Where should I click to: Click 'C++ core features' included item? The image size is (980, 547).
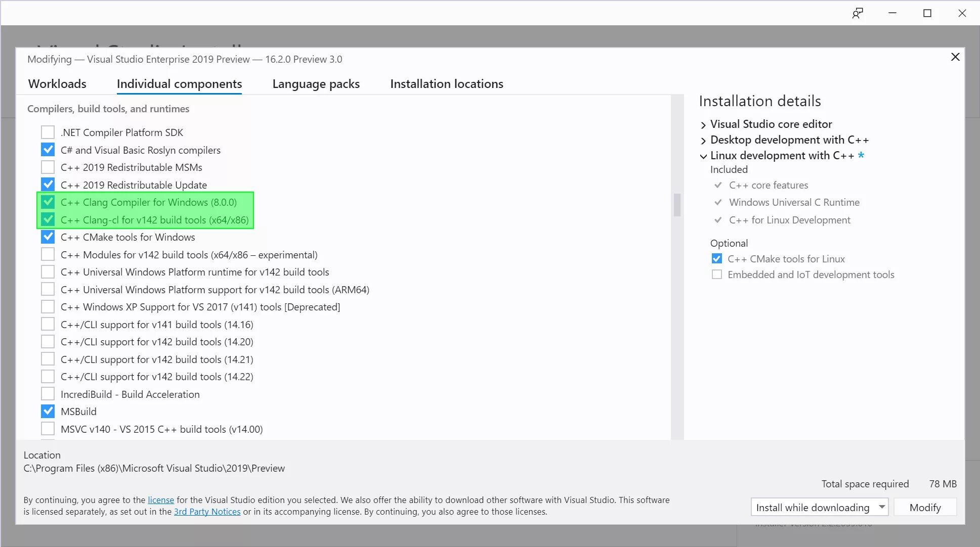pos(769,185)
